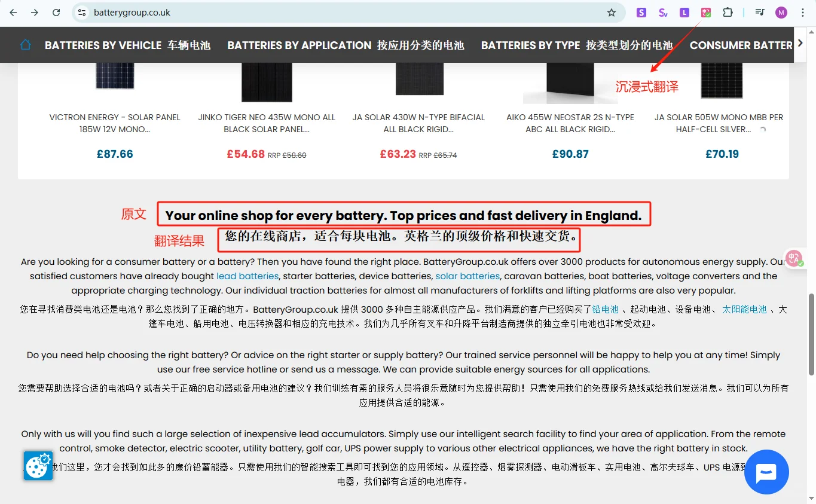Click the purple S extension icon
The image size is (816, 504).
tap(641, 12)
